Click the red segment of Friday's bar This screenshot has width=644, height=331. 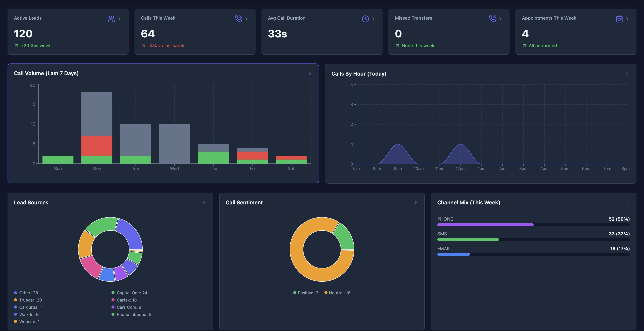[252, 155]
